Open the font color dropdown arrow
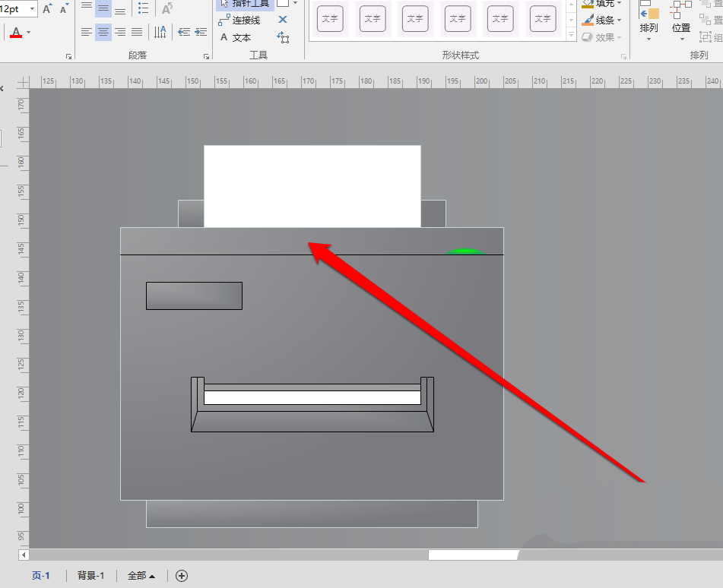This screenshot has width=723, height=588. pos(28,33)
